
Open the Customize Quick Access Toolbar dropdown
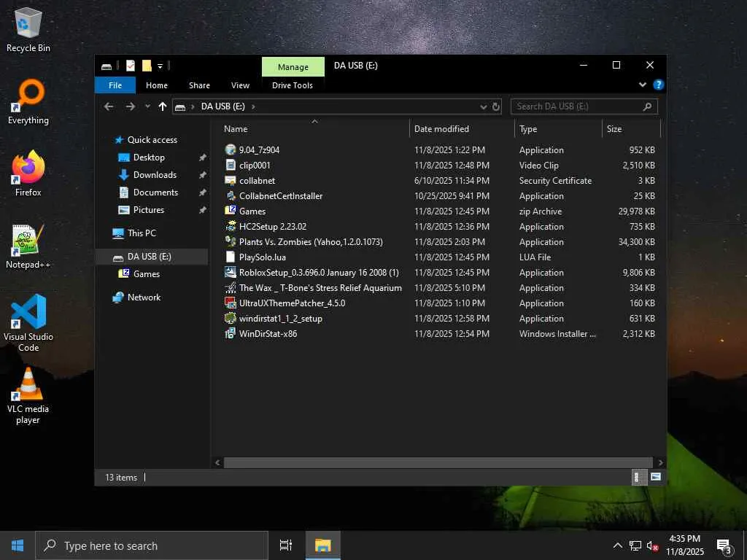[x=160, y=66]
